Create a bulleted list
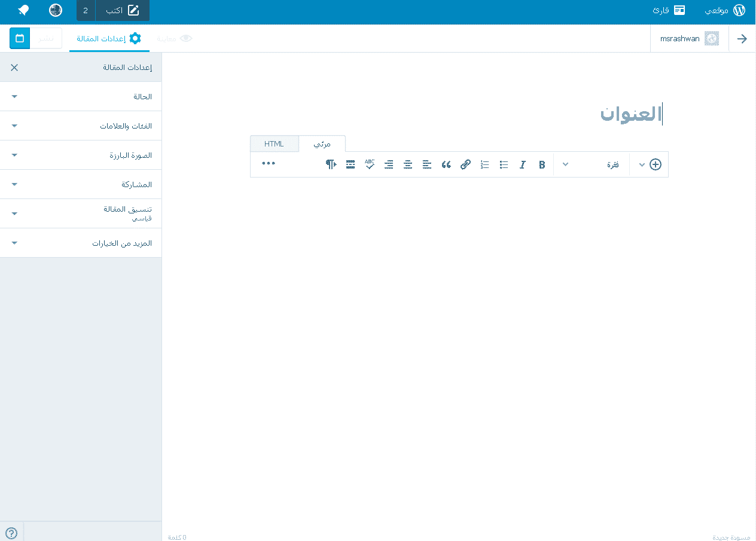 point(504,164)
